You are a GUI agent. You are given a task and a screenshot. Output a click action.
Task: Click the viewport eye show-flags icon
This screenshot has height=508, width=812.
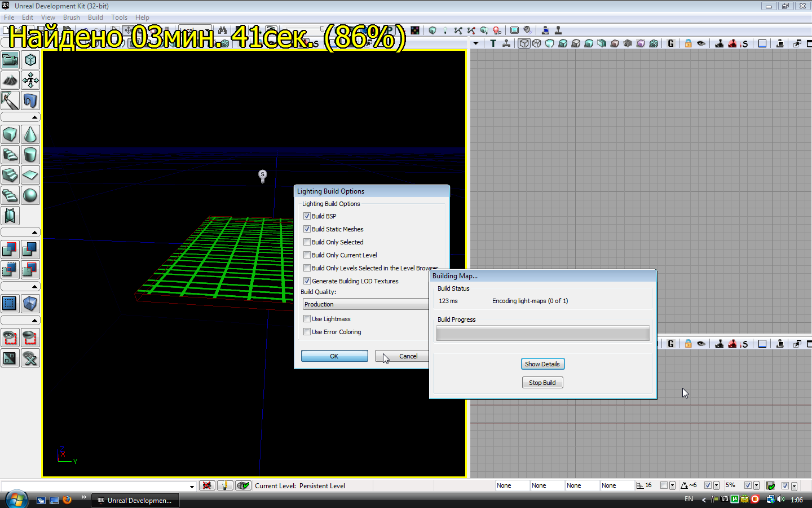click(x=701, y=43)
